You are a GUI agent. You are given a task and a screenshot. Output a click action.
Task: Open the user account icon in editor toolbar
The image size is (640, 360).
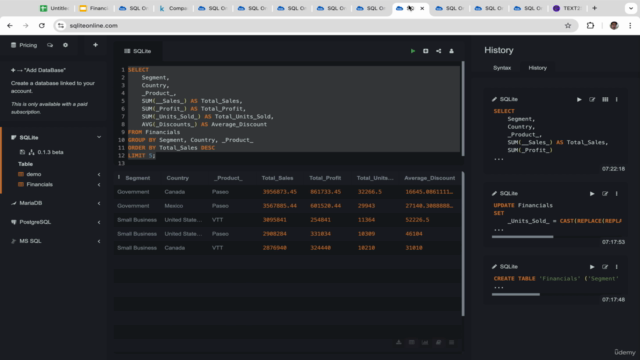(x=451, y=51)
